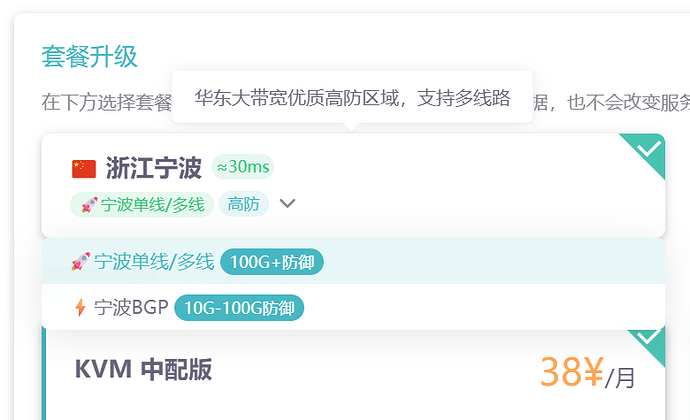Click the 高防 tag

[x=243, y=205]
